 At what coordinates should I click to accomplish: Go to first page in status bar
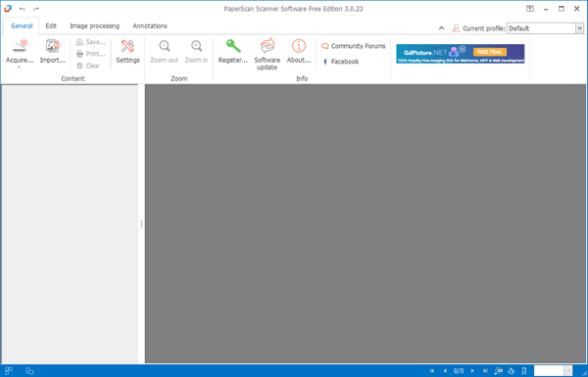(x=432, y=371)
